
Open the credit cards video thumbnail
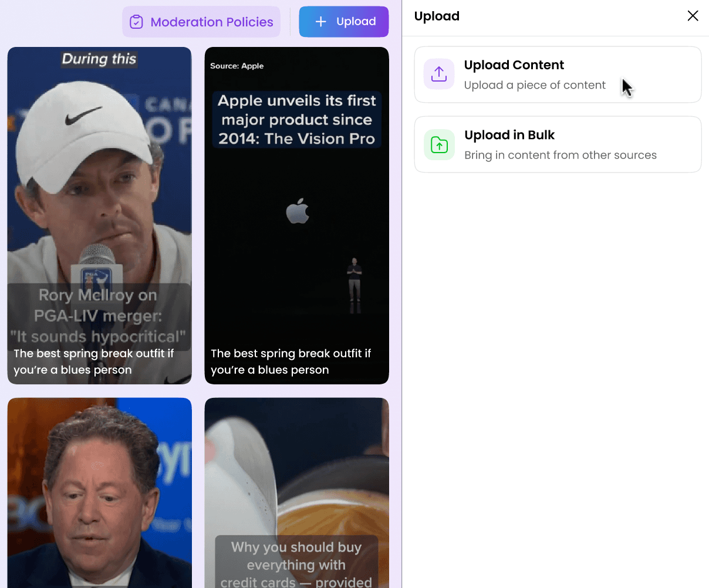pos(297,493)
